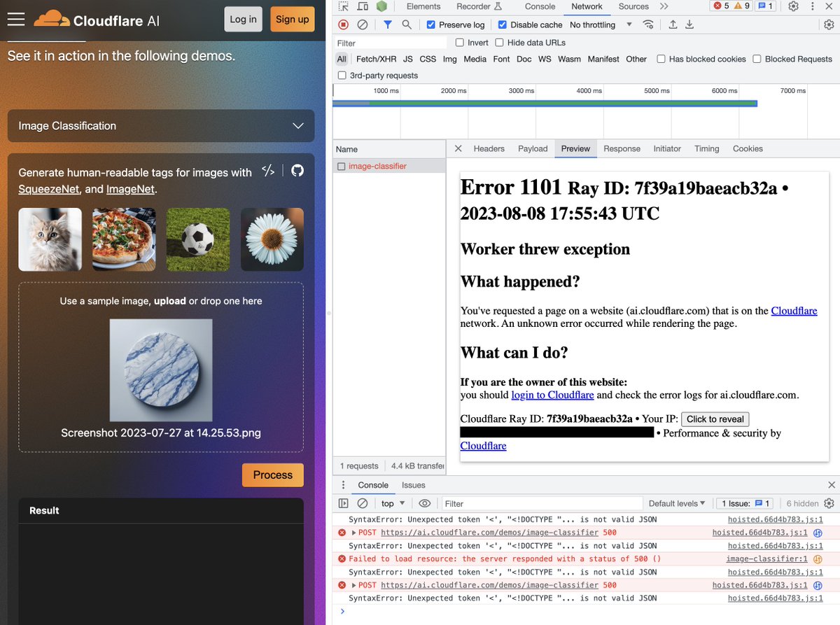Clear the network log
Viewport: 840px width, 625px height.
click(362, 24)
